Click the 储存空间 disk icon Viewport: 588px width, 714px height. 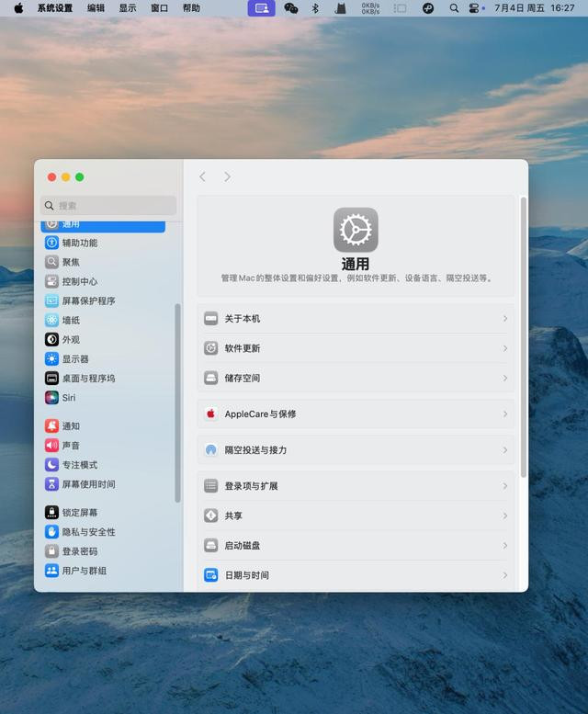[x=210, y=378]
